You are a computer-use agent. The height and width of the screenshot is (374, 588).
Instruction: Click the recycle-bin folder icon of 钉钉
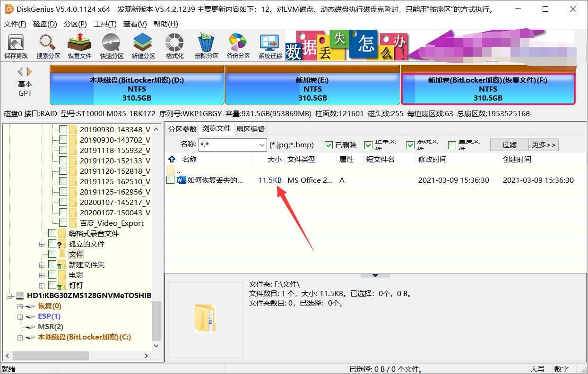tap(62, 286)
